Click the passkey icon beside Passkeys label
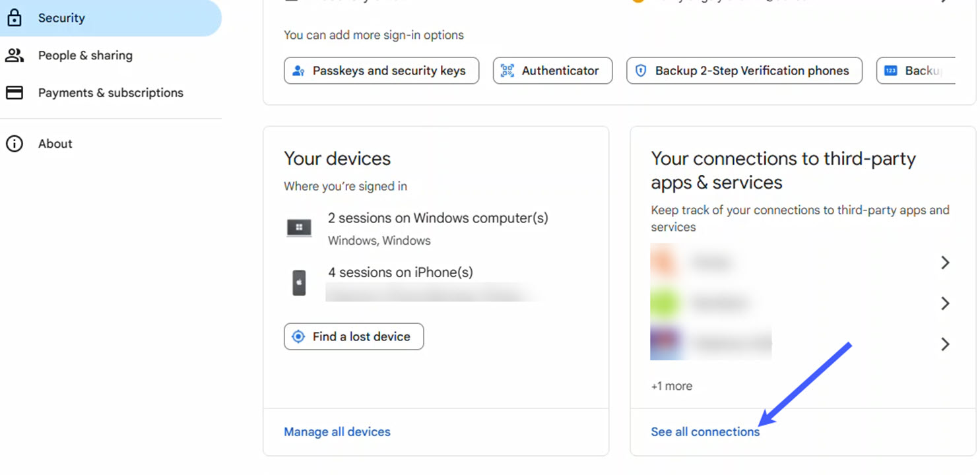The height and width of the screenshot is (475, 980). coord(298,71)
